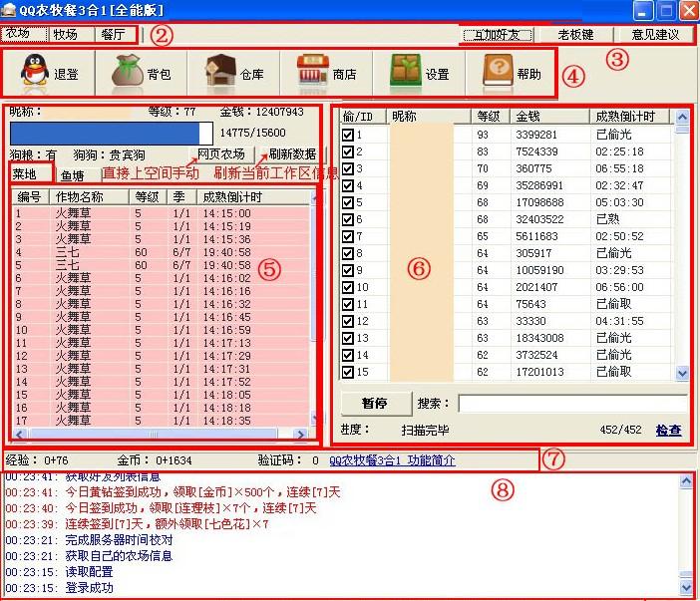Image resolution: width=700 pixels, height=601 pixels.
Task: Uncheck friend ID 8 checkbox
Action: pyautogui.click(x=347, y=253)
